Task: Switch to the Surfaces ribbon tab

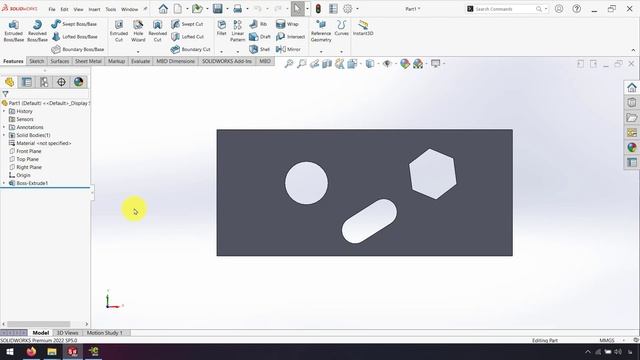Action: [60, 61]
